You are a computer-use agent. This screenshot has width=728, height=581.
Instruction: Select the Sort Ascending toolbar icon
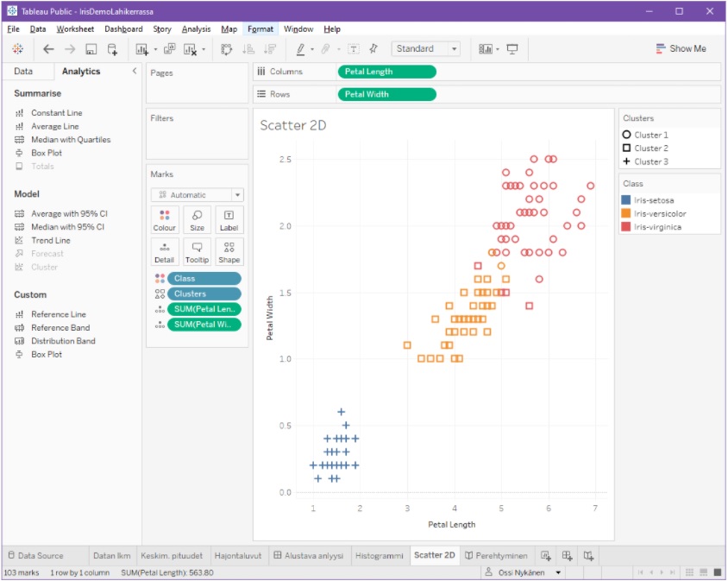click(248, 49)
